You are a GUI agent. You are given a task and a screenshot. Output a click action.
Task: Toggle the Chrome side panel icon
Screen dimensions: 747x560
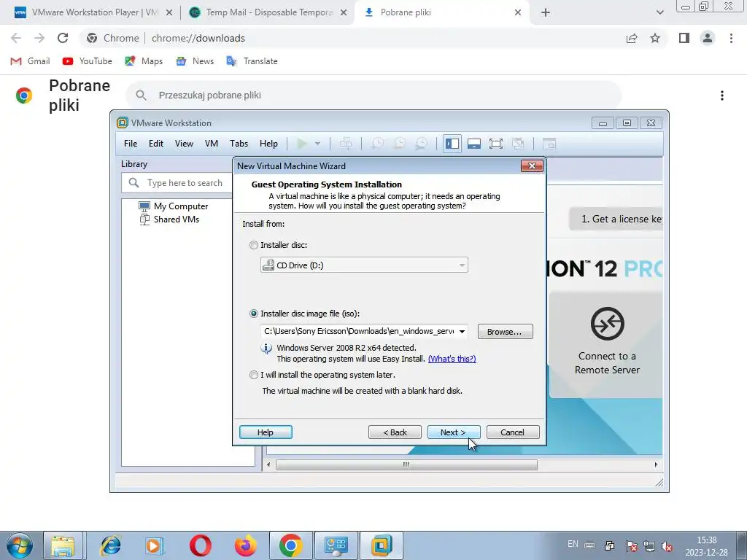point(684,38)
